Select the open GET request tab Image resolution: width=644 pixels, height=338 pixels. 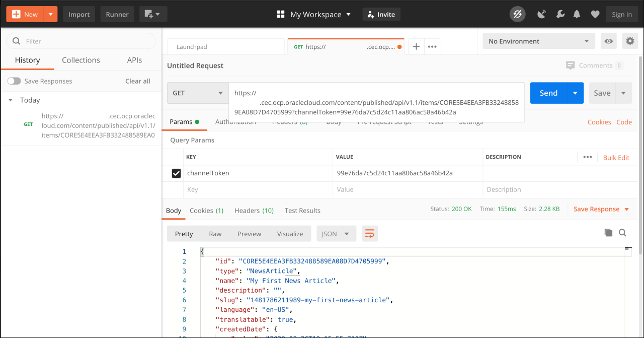[346, 46]
